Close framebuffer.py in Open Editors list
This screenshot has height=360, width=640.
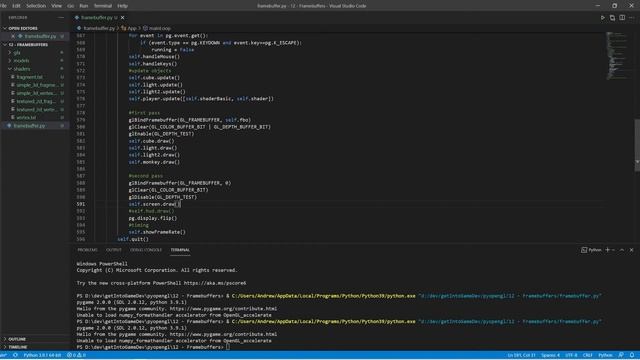coord(13,36)
